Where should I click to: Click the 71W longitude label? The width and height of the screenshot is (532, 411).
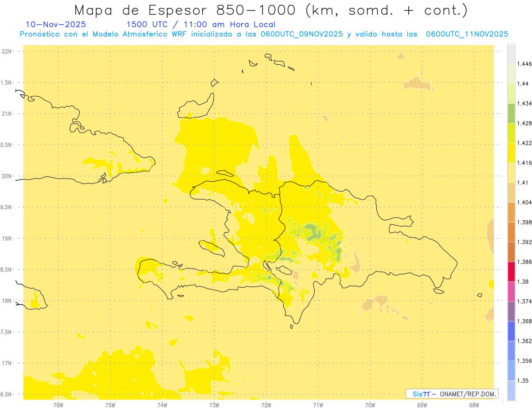[318, 405]
